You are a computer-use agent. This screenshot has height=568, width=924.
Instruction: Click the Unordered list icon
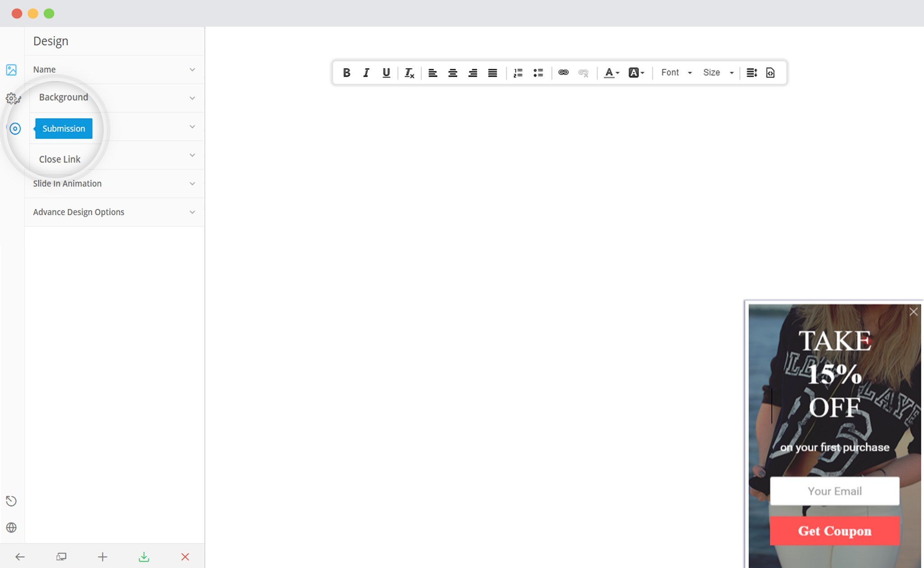point(539,72)
